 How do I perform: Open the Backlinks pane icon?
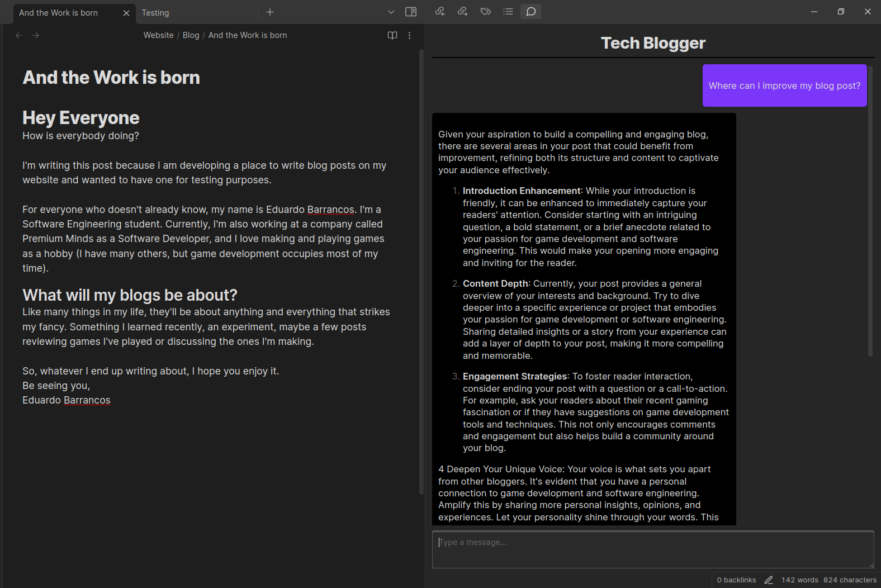coord(440,12)
